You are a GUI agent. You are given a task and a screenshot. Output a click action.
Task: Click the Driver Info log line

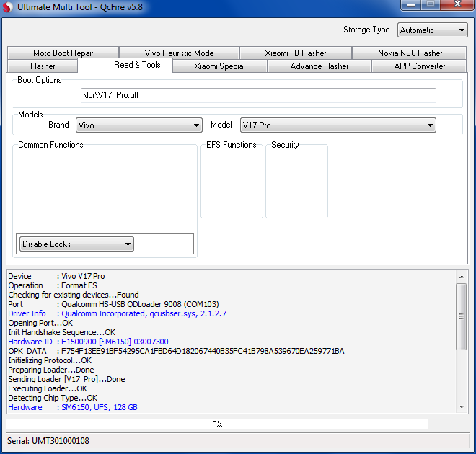pyautogui.click(x=117, y=313)
